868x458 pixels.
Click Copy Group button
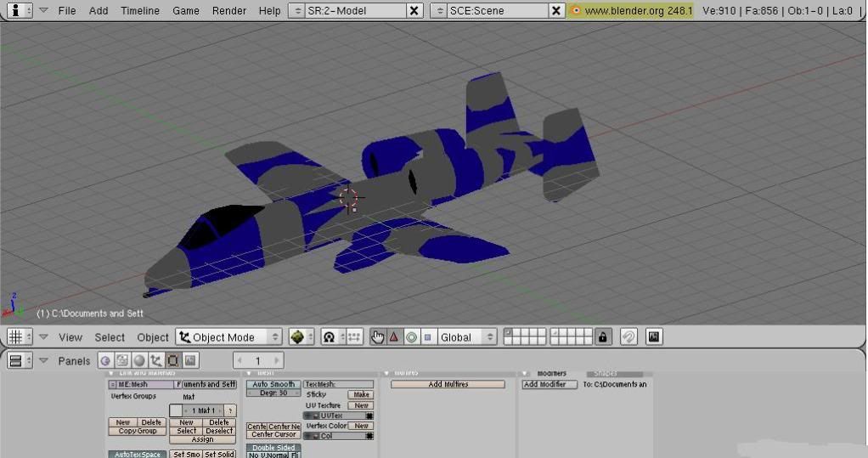(x=138, y=431)
